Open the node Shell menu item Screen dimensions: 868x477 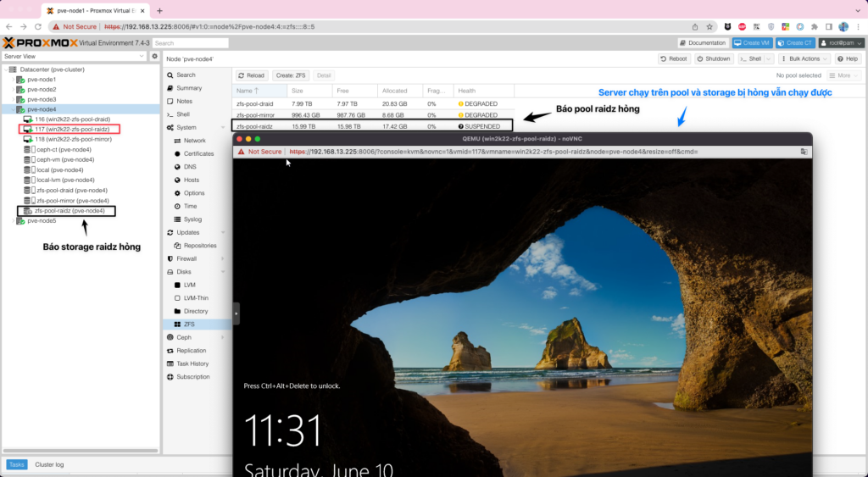coord(183,114)
